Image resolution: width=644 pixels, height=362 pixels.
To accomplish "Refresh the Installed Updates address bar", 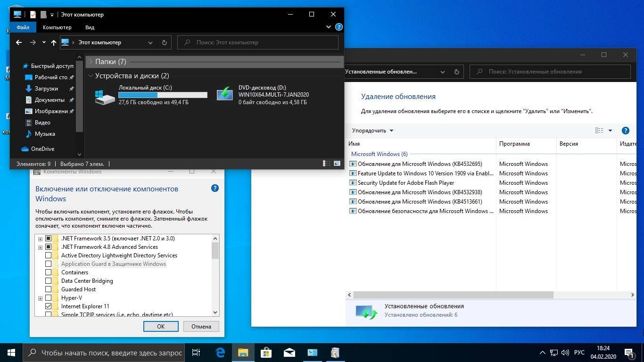I will [456, 72].
